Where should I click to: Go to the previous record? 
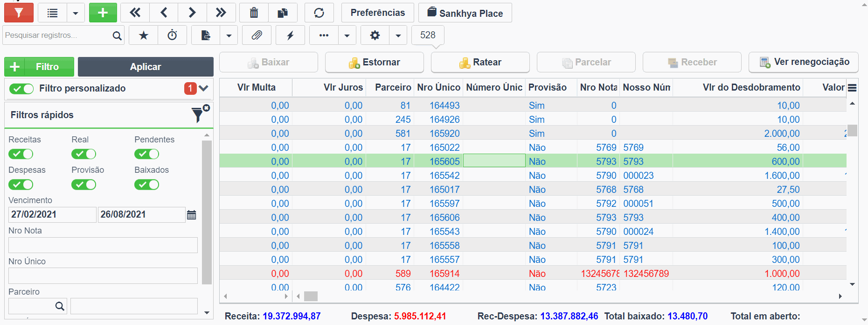(x=164, y=13)
